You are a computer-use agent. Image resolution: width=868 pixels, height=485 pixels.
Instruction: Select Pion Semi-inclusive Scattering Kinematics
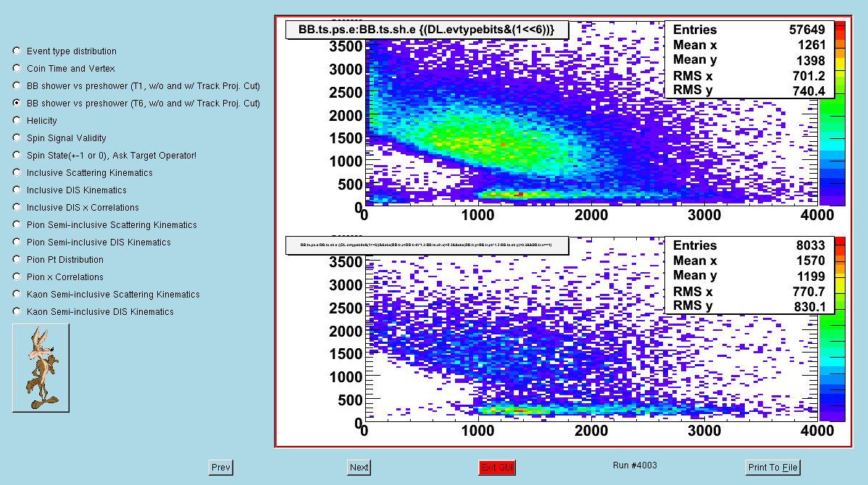[17, 224]
